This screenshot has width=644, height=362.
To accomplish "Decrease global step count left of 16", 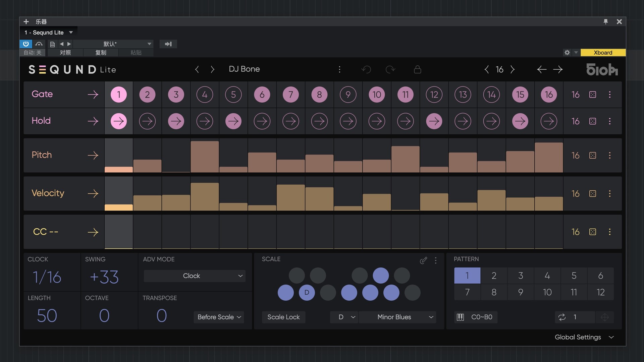I will coord(486,69).
